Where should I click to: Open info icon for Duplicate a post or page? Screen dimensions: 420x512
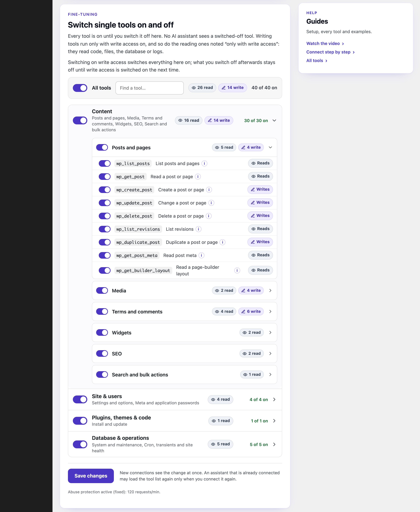point(223,242)
